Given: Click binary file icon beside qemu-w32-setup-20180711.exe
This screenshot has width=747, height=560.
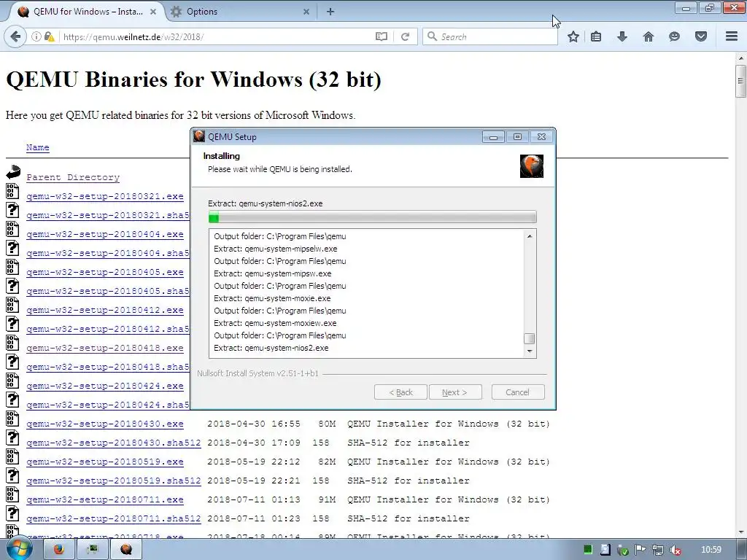Looking at the screenshot, I should tap(12, 495).
